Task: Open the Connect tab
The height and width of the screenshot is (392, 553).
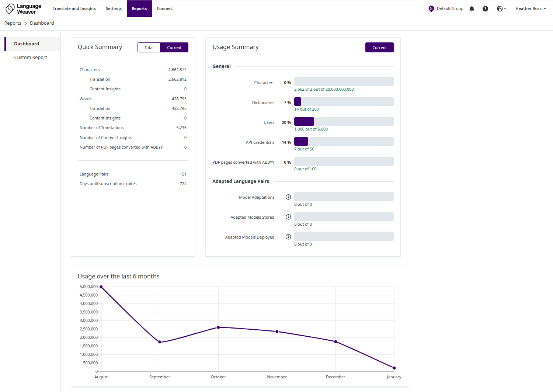Action: pos(165,8)
